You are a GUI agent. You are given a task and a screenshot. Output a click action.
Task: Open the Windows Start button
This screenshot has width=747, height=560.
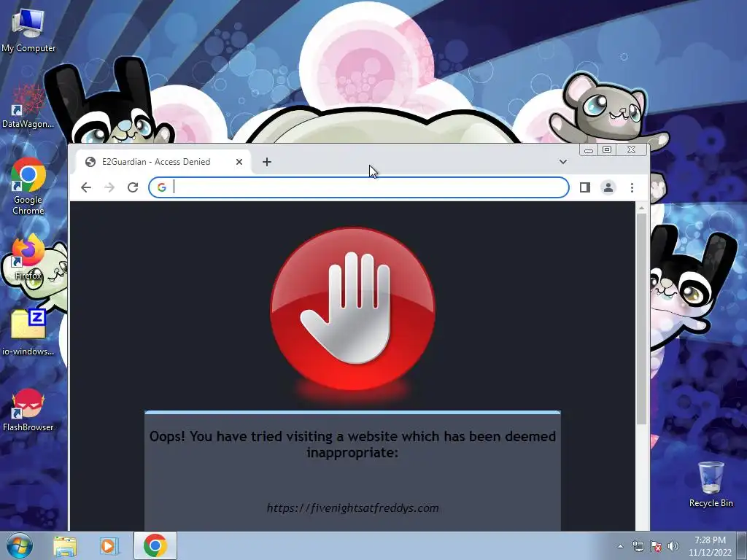20,545
